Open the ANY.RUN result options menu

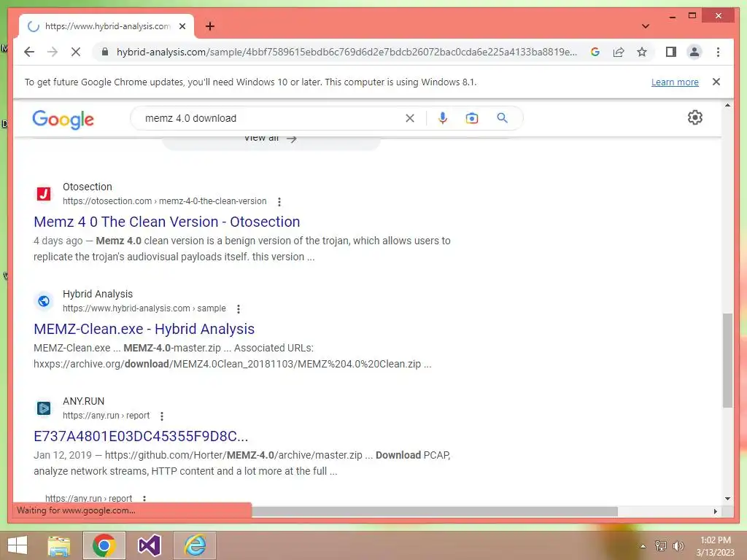click(162, 416)
